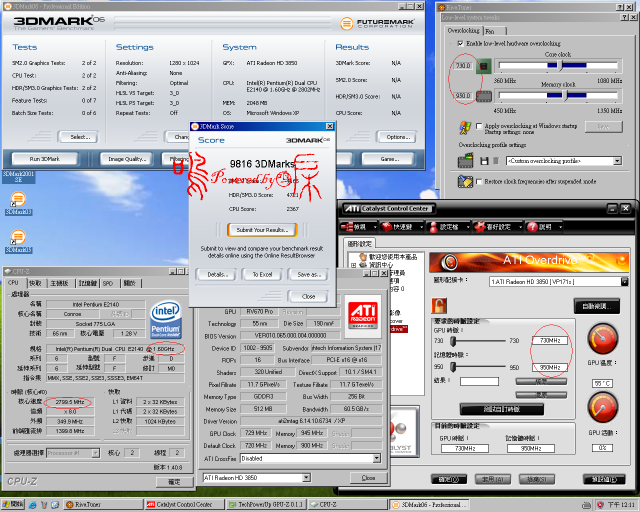The height and width of the screenshot is (512, 640).
Task: Open the Windows Start button
Action: [13, 505]
